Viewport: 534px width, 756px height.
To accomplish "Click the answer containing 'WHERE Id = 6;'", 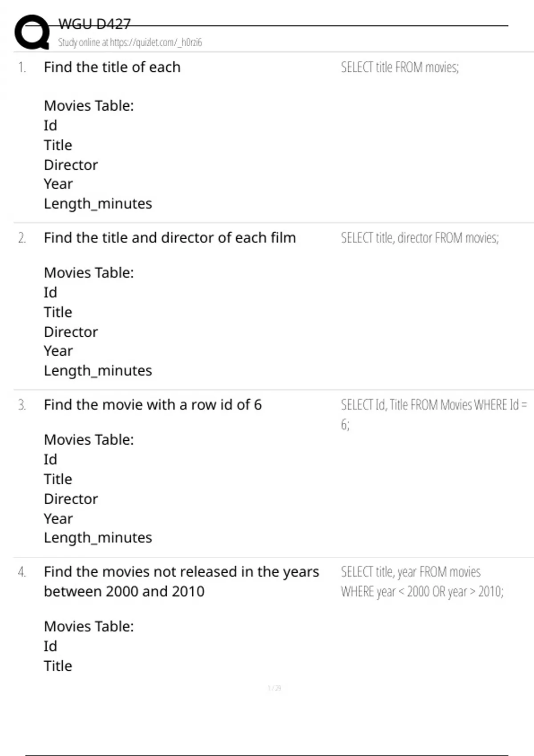I will tap(434, 414).
